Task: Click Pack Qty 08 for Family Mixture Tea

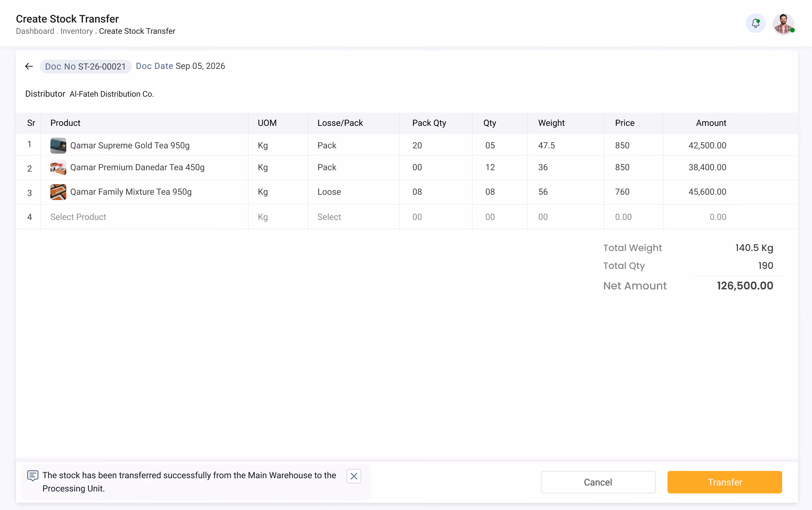Action: pos(417,192)
